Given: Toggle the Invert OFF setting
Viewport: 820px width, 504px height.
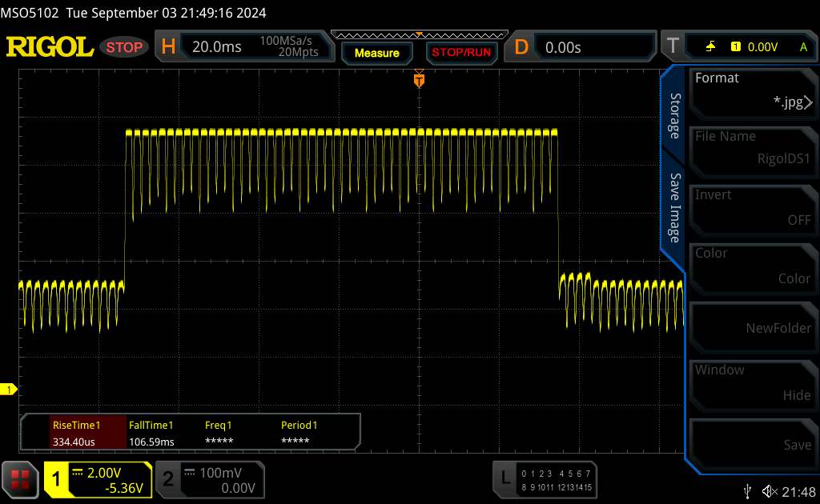Looking at the screenshot, I should [x=752, y=207].
